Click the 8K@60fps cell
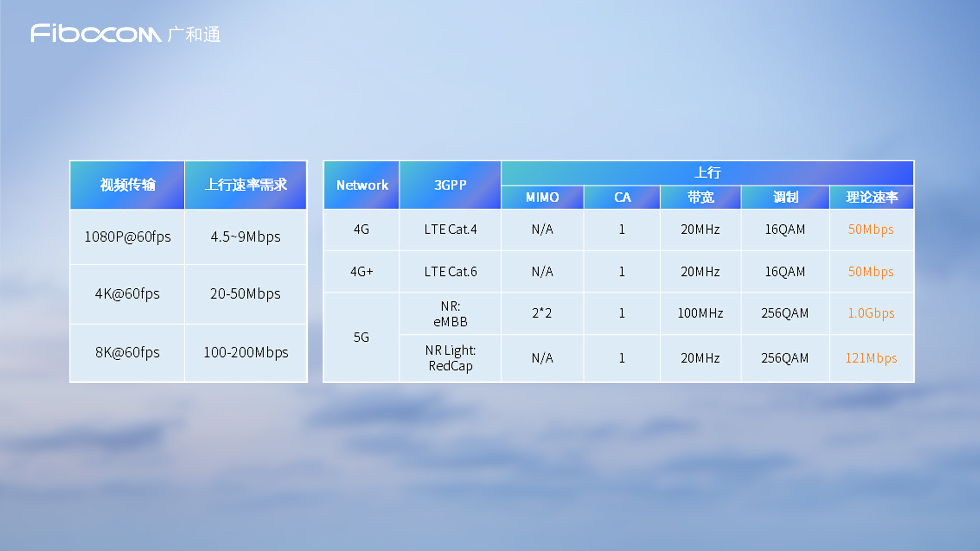 click(x=128, y=353)
